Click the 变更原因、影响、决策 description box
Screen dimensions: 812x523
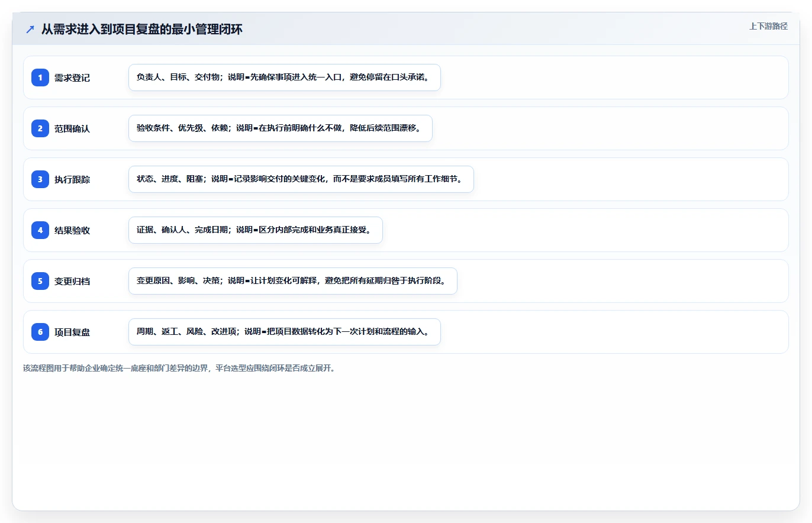click(x=293, y=281)
